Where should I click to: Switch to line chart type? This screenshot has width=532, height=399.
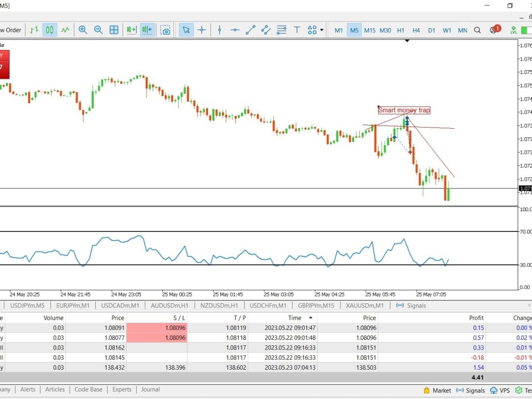(x=65, y=30)
